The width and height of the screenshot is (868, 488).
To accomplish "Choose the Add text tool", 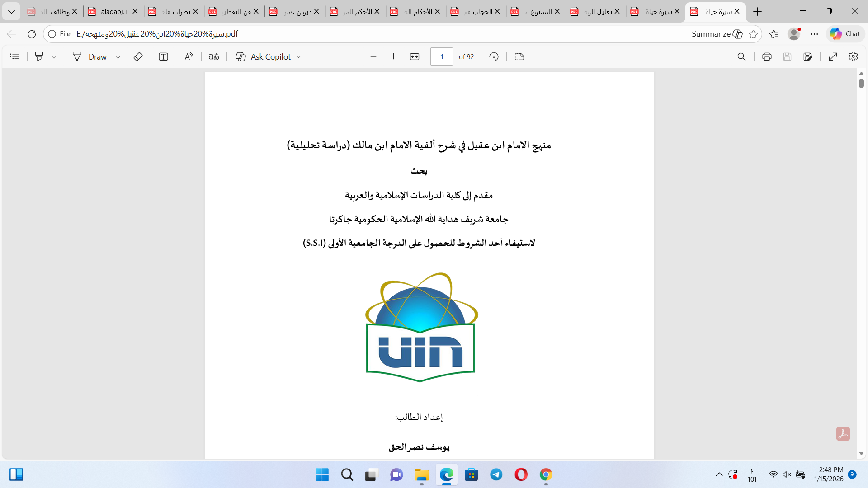I will coord(163,56).
